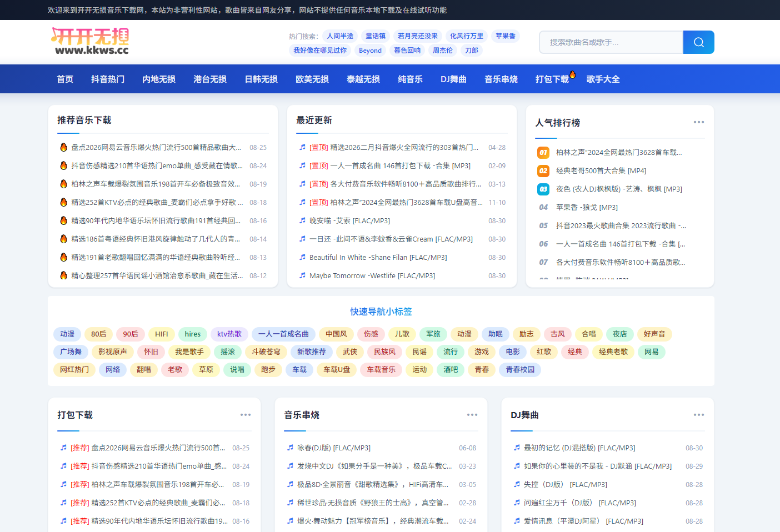Click music note icon beside 晚安喵 -艾索
This screenshot has width=780, height=532.
click(x=302, y=220)
